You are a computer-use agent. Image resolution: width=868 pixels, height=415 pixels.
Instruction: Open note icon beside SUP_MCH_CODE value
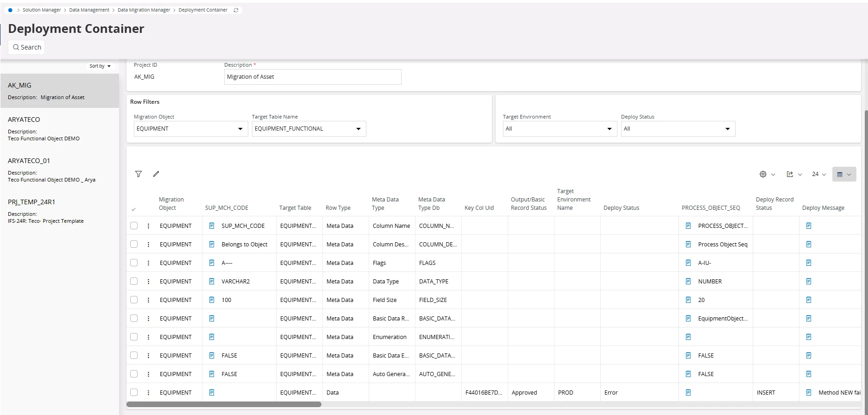point(212,226)
